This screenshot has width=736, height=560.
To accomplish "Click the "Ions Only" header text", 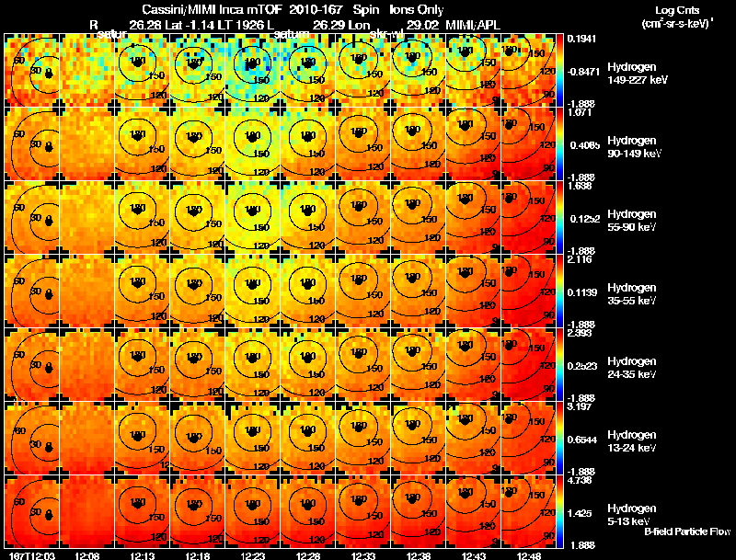I will (x=417, y=10).
